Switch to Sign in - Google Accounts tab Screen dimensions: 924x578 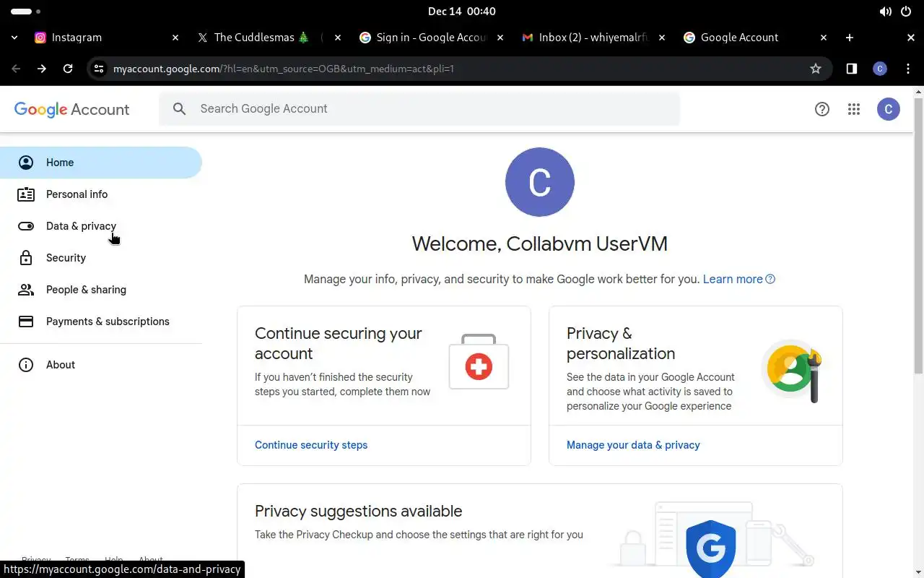431,38
